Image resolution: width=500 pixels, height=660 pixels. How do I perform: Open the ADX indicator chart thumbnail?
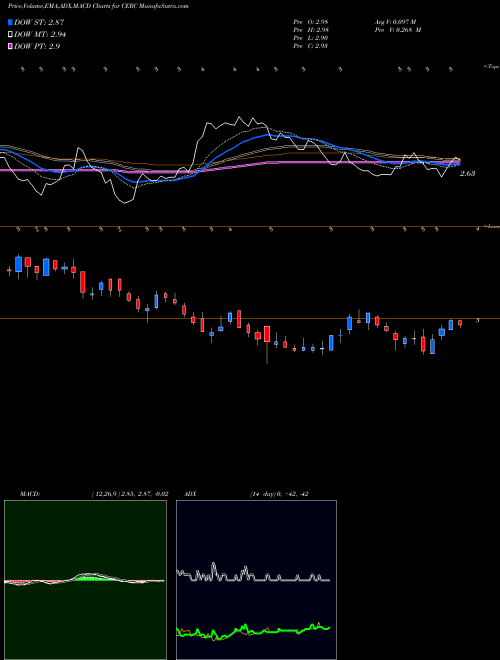(256, 580)
